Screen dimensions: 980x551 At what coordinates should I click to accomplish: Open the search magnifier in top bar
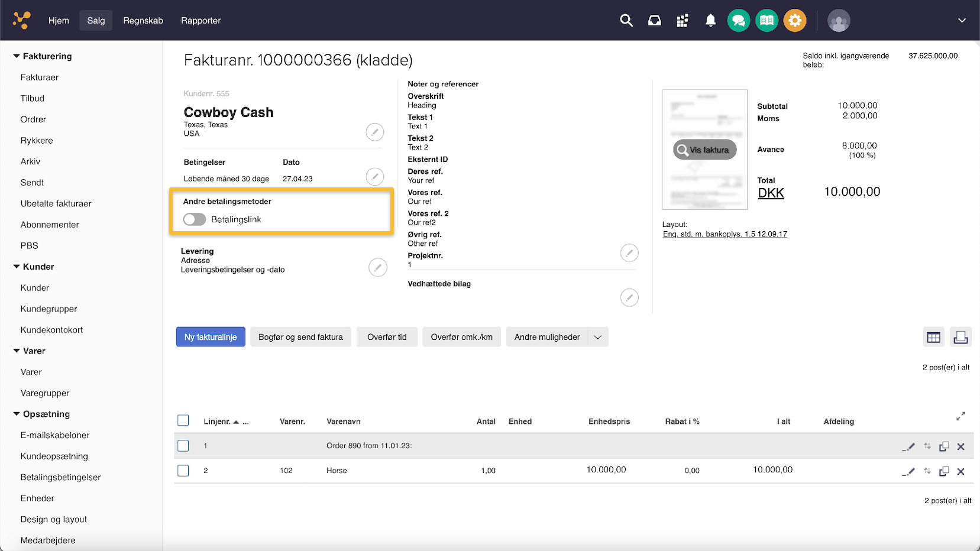(626, 21)
